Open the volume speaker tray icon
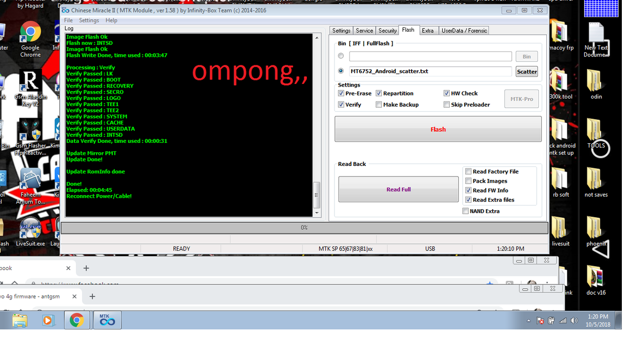 coord(574,321)
